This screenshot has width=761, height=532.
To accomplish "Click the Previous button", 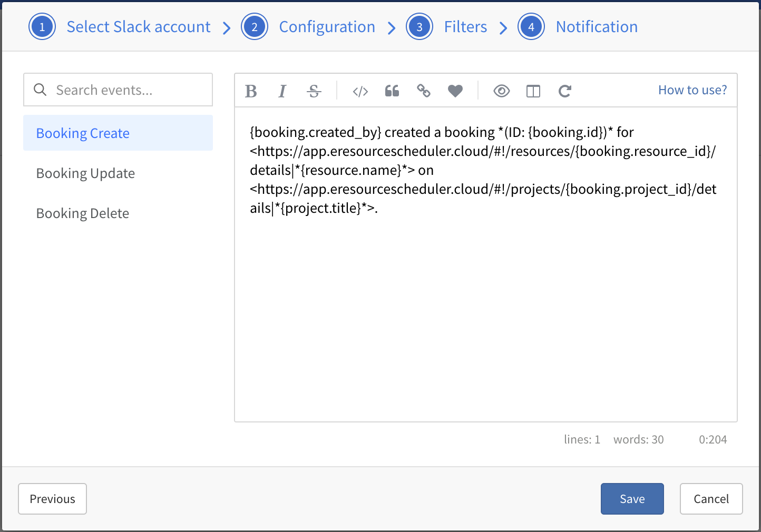I will (x=53, y=499).
